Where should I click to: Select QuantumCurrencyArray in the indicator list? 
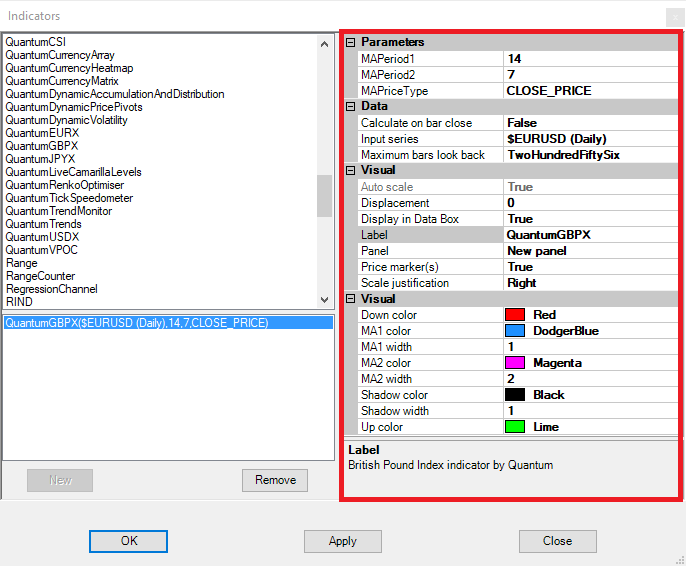click(x=60, y=55)
